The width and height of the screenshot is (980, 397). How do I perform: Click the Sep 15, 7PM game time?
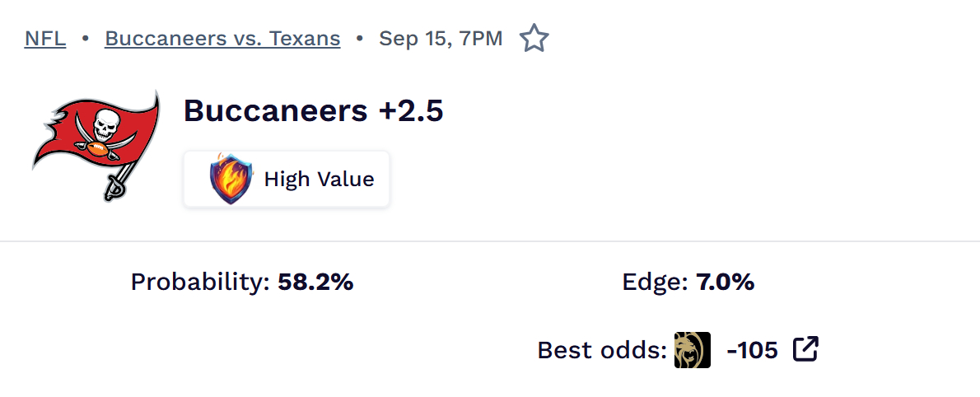coord(441,39)
